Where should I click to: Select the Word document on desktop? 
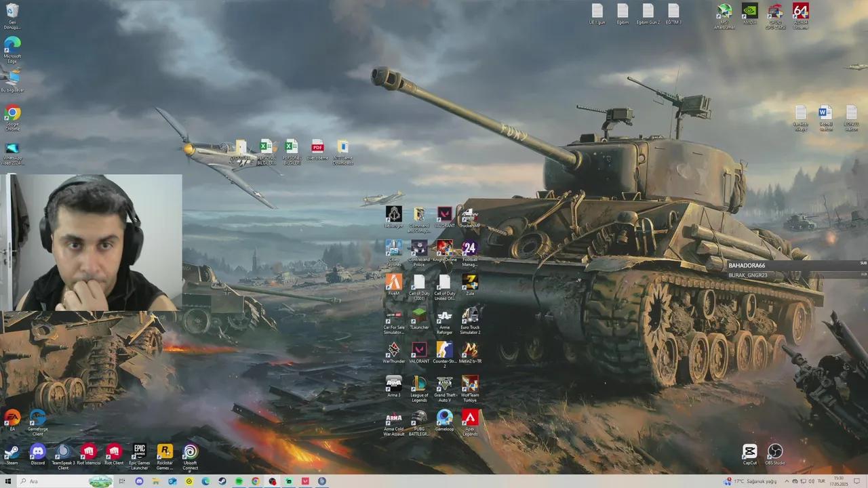[825, 118]
